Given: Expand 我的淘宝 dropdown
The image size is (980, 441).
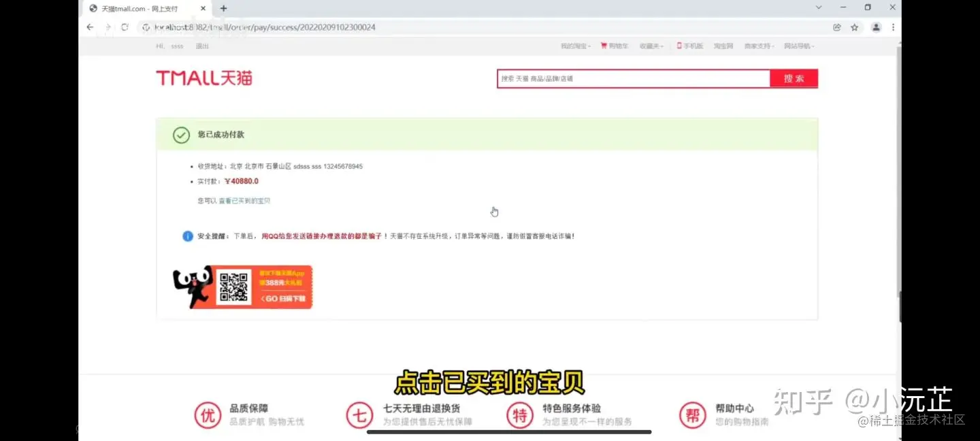Looking at the screenshot, I should pyautogui.click(x=575, y=46).
